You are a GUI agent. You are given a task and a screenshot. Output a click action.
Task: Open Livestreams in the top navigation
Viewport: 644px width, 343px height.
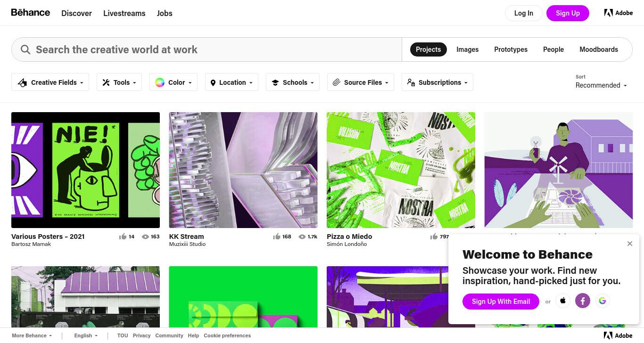pos(124,13)
